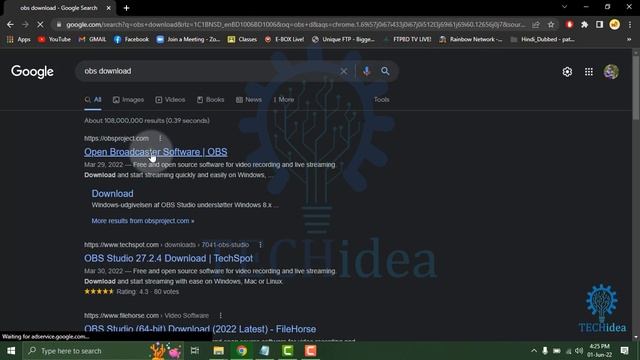The width and height of the screenshot is (640, 360).
Task: Open the search Tools button
Action: pos(382,100)
